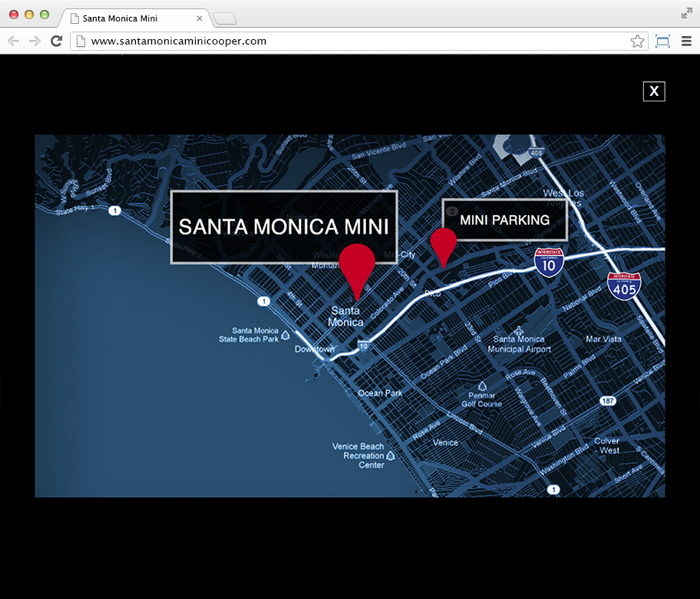Image resolution: width=700 pixels, height=599 pixels.
Task: Click the SANTA MONICA MINI label box
Action: click(284, 227)
